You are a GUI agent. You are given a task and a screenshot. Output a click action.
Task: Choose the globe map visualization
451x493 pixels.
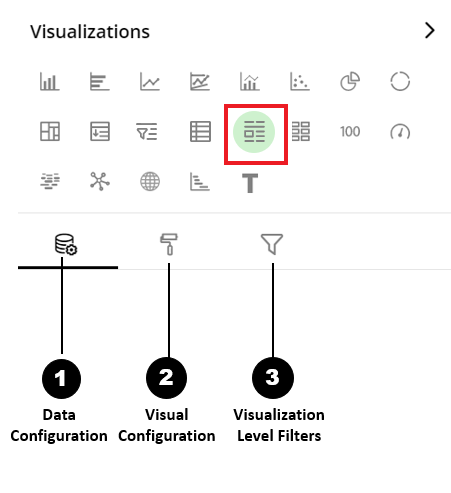tap(150, 182)
